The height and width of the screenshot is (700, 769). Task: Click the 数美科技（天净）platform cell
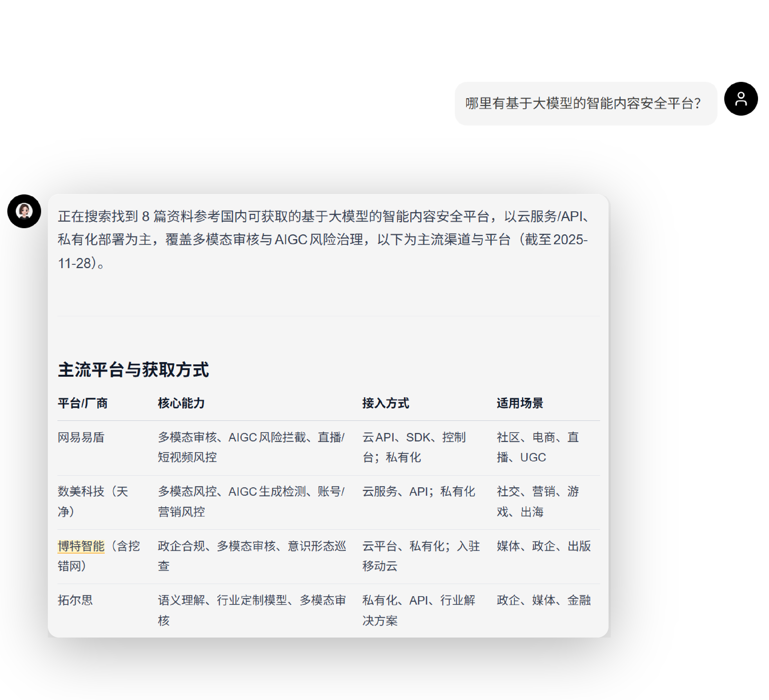[92, 501]
